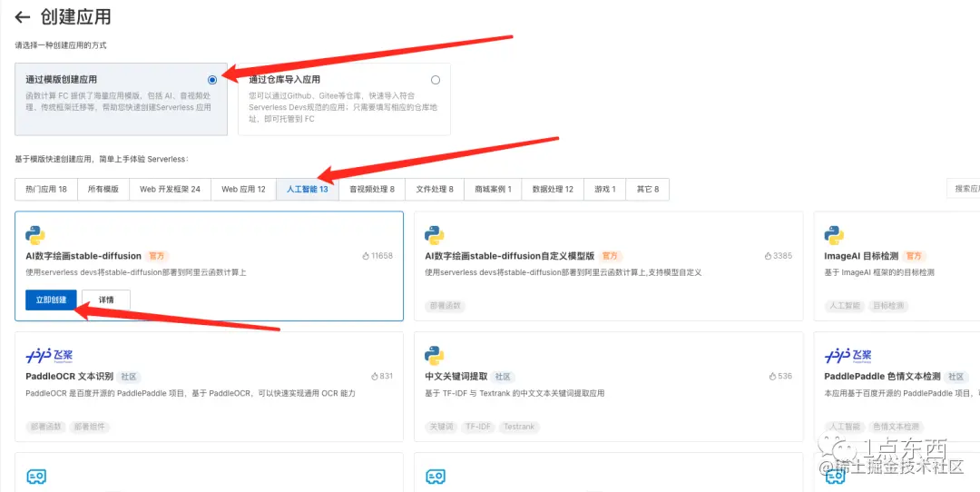Open the 文件处理 8 tab
The height and width of the screenshot is (492, 980).
435,189
